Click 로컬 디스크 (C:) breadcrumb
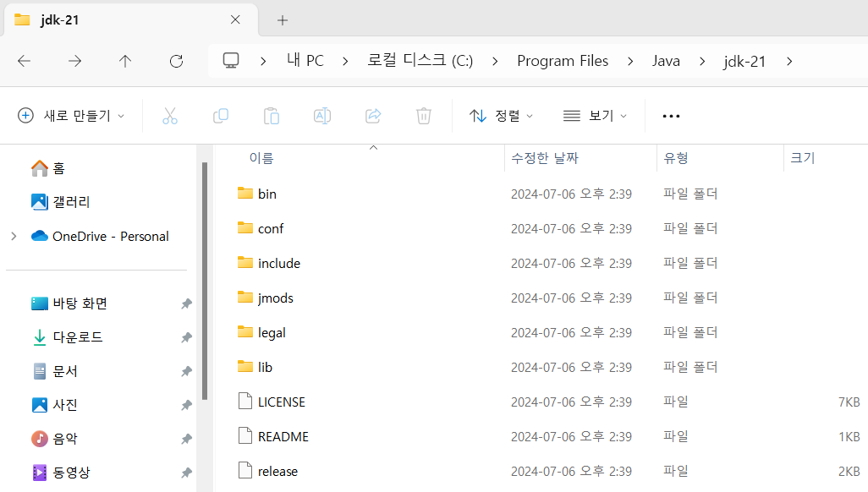The image size is (868, 492). point(420,60)
